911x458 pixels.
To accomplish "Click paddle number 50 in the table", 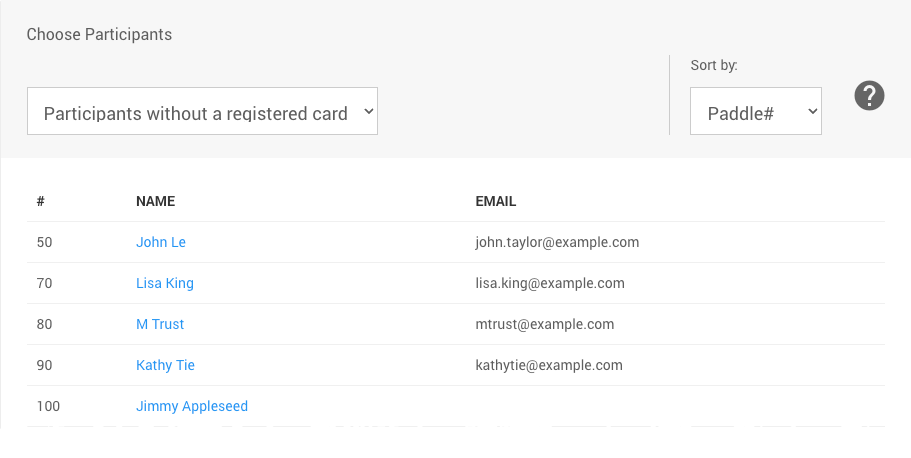I will (44, 242).
